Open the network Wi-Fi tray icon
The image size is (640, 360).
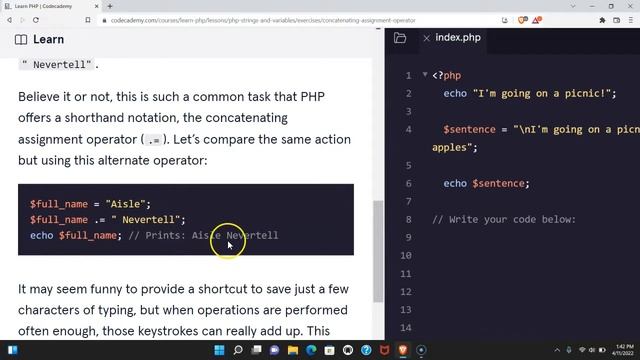click(582, 350)
